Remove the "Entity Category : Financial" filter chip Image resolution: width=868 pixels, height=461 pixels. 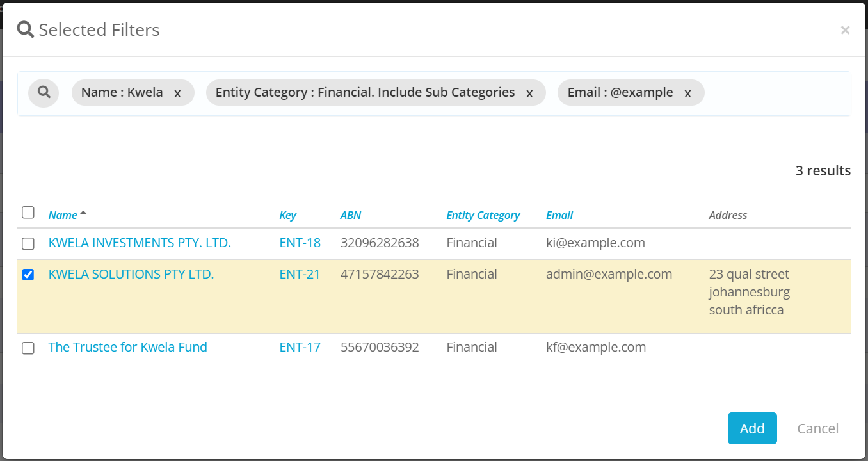(529, 92)
